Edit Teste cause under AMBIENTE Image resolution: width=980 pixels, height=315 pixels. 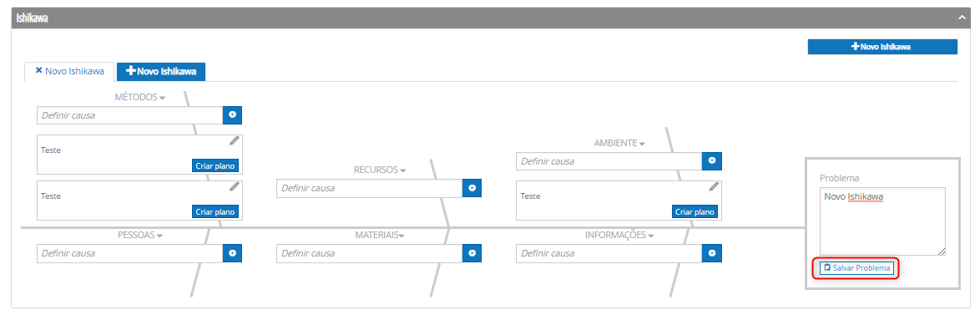tap(714, 186)
